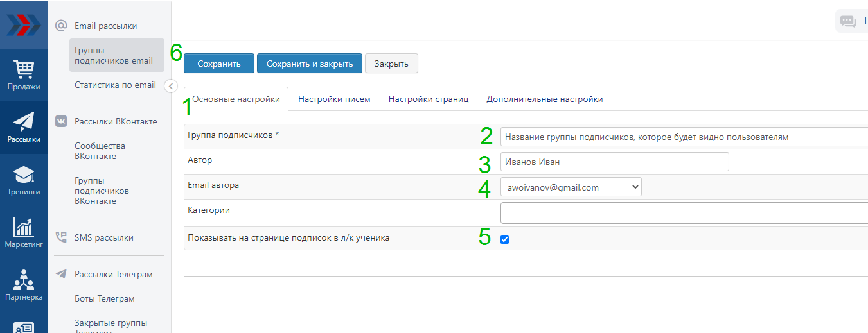This screenshot has height=333, width=868.
Task: Uncheck Показывать на странице подписок checkbox
Action: click(505, 239)
